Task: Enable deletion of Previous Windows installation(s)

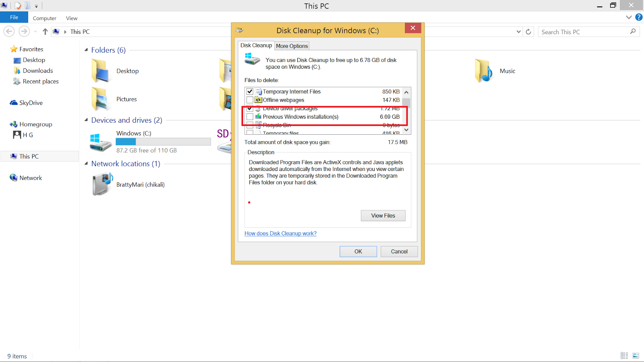Action: pyautogui.click(x=250, y=117)
